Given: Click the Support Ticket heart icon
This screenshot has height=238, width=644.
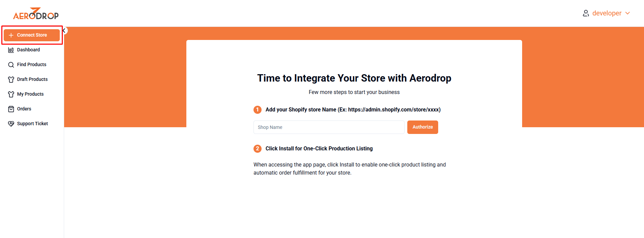Looking at the screenshot, I should (11, 124).
